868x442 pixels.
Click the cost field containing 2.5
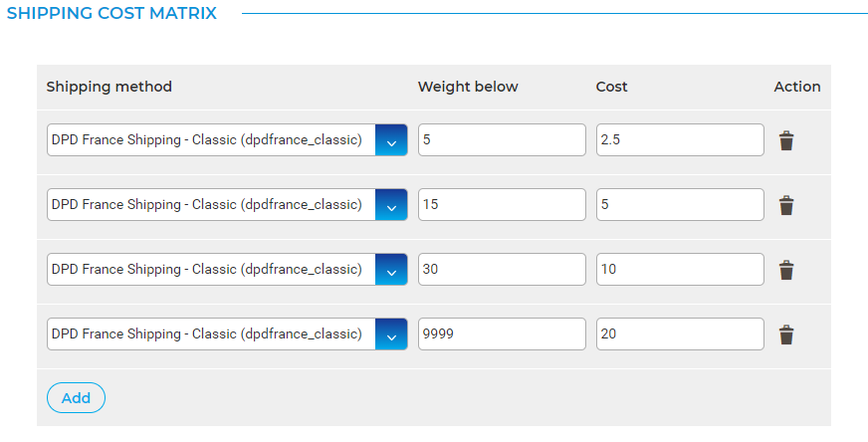(x=680, y=140)
